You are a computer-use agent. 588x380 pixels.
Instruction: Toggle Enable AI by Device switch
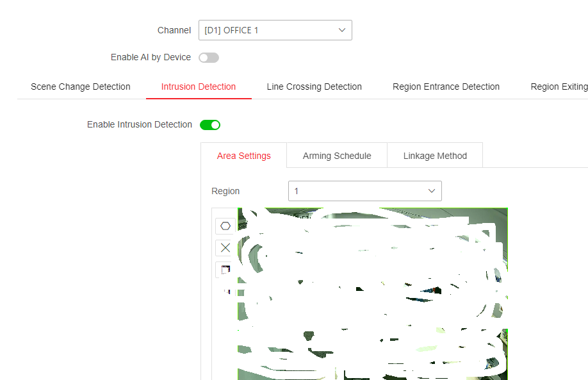point(209,58)
